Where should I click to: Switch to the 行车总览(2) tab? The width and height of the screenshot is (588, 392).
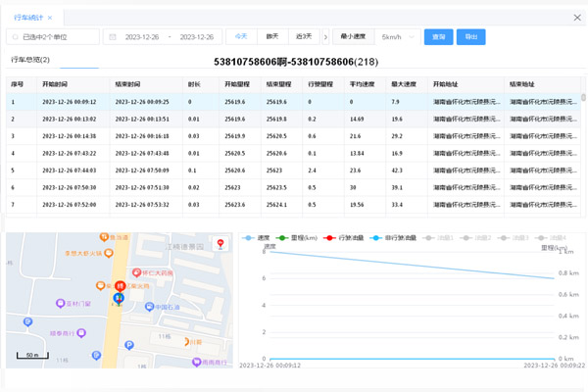(28, 60)
